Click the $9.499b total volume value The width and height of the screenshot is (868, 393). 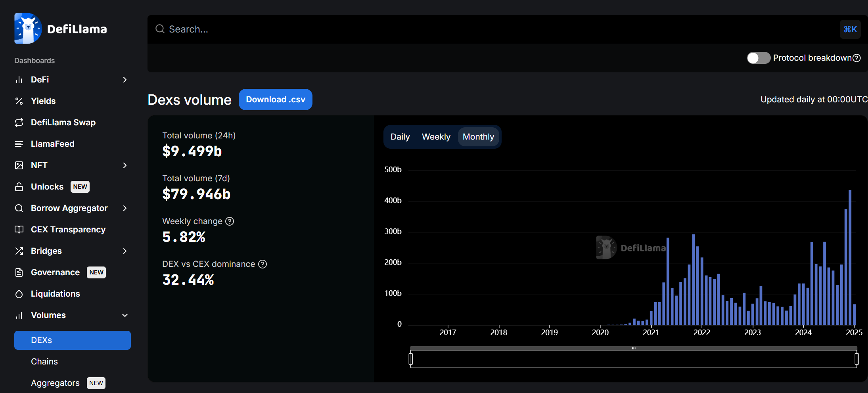coord(192,151)
